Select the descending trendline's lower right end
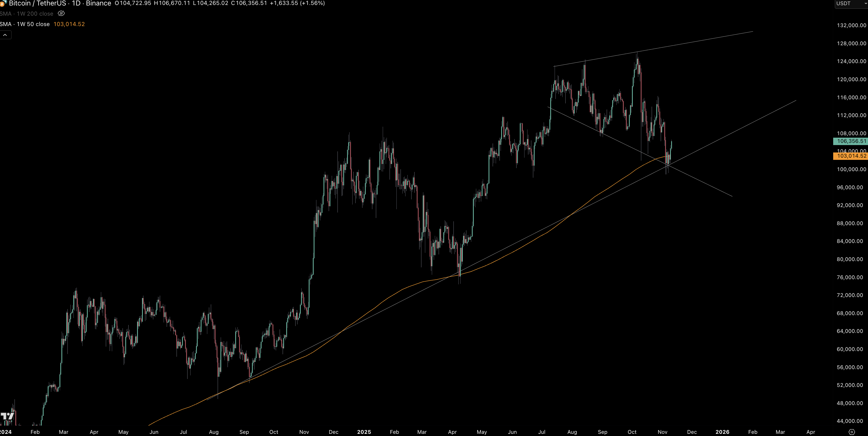 point(732,196)
